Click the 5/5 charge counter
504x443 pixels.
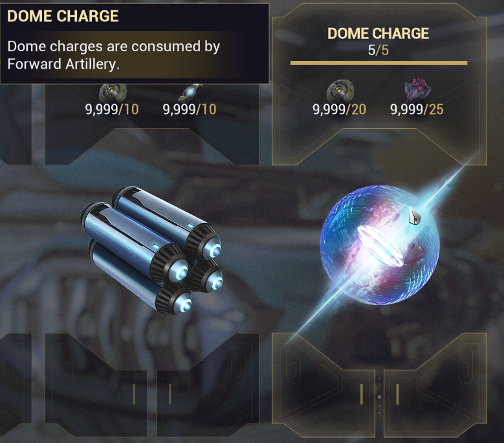click(x=378, y=50)
